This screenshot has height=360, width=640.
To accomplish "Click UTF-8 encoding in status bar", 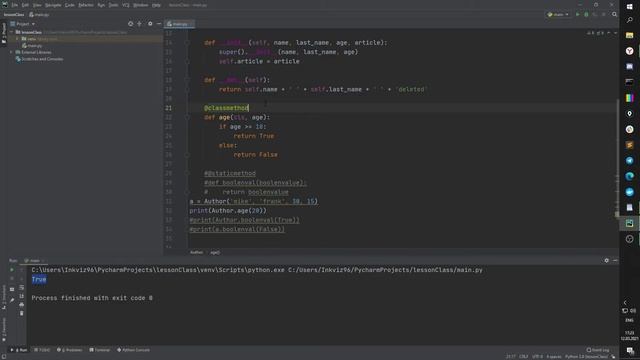I will pos(538,357).
